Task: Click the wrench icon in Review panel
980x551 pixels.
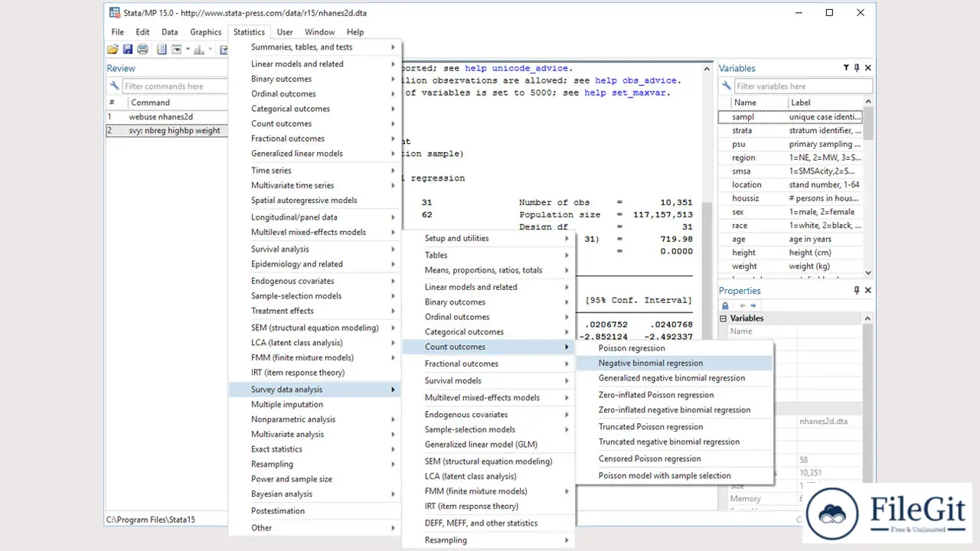Action: (114, 86)
